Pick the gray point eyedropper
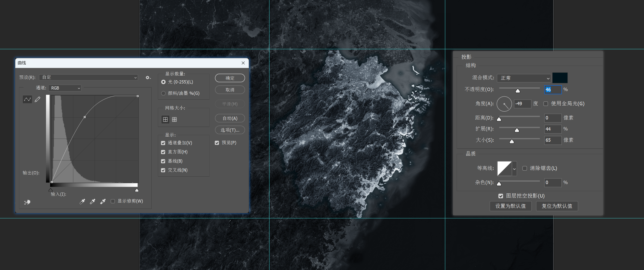 tap(92, 201)
